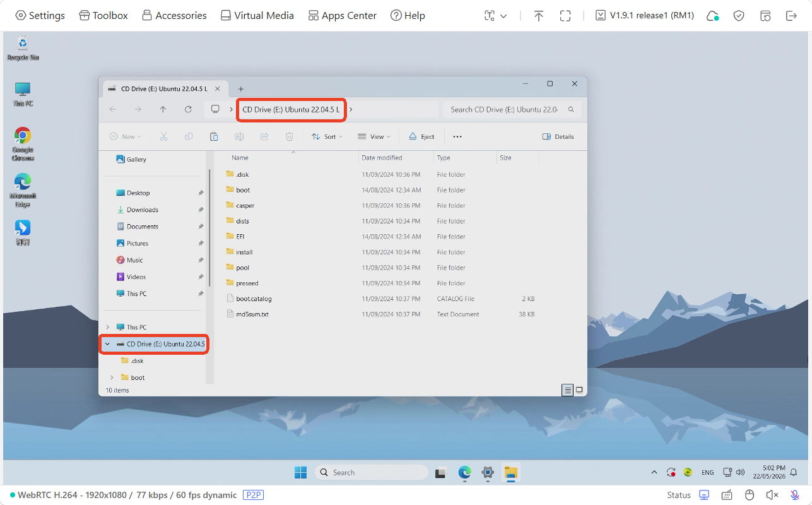The image size is (812, 505).
Task: Open the Virtual Media menu
Action: (x=257, y=16)
